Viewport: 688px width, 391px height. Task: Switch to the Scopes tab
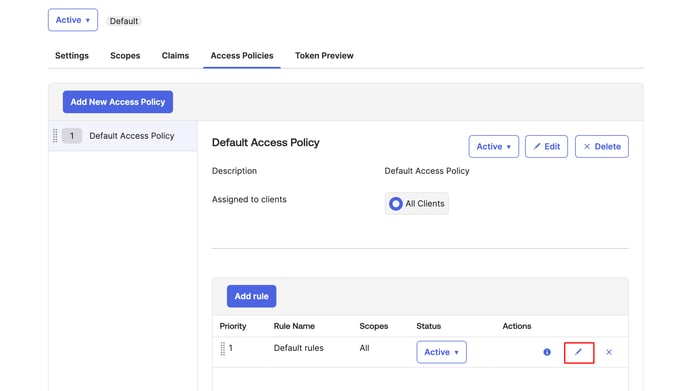coord(125,56)
